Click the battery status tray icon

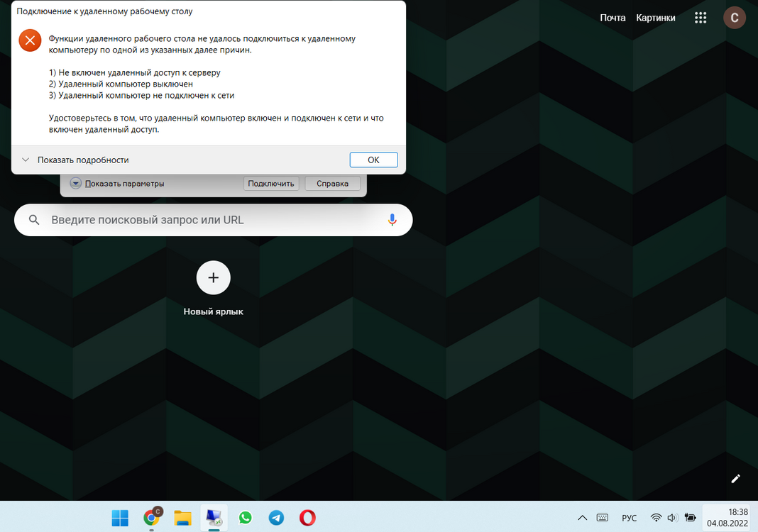point(690,518)
